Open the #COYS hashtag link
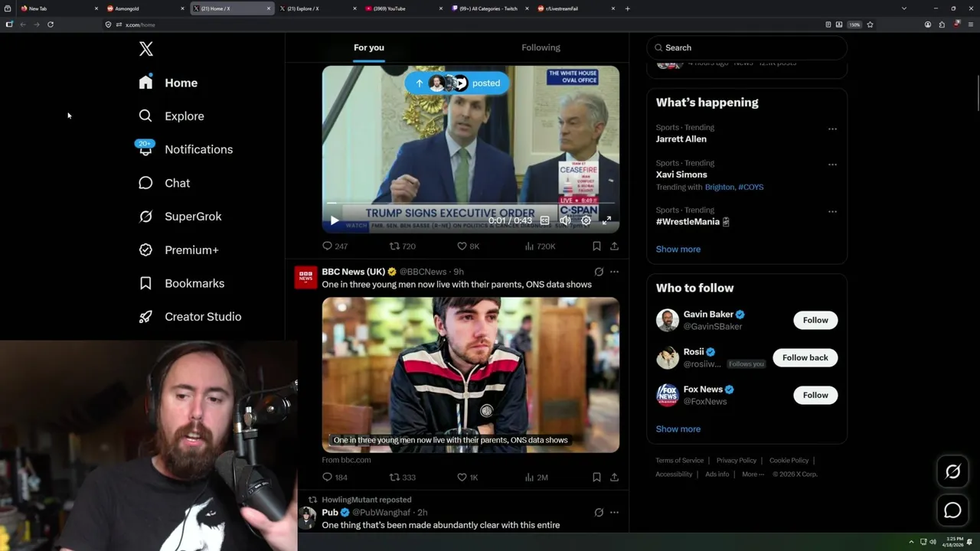980x551 pixels. coord(751,187)
